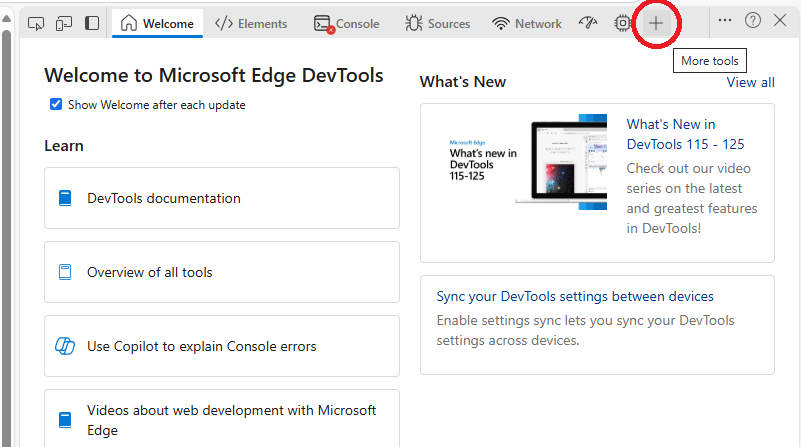This screenshot has height=447, width=801.
Task: Click the Inspect element picker icon
Action: 36,23
